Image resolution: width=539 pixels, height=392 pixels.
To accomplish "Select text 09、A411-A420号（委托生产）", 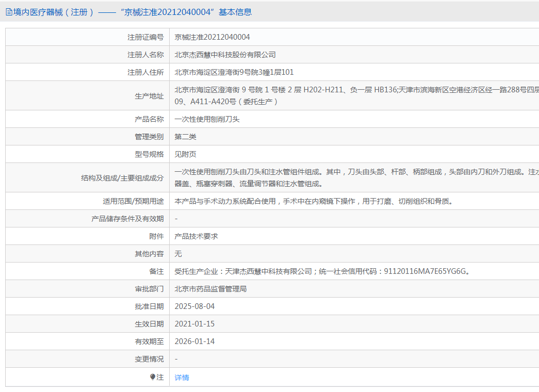I will tap(226, 102).
